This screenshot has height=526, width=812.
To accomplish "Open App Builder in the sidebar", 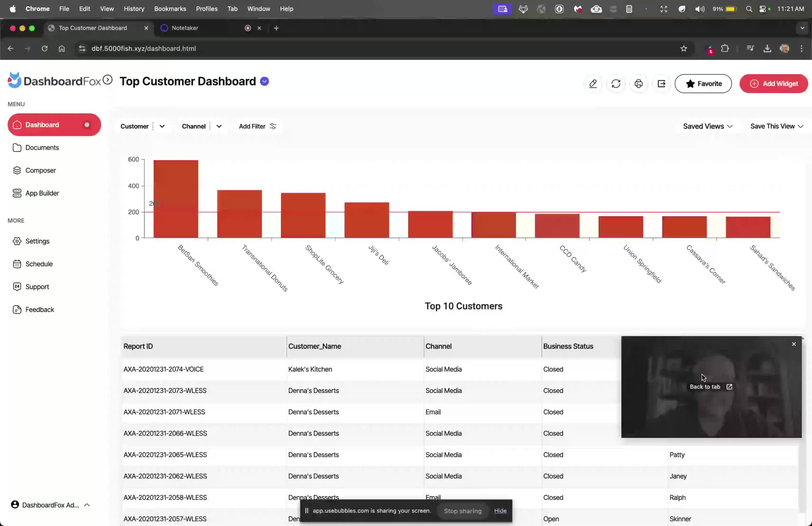I will (42, 193).
